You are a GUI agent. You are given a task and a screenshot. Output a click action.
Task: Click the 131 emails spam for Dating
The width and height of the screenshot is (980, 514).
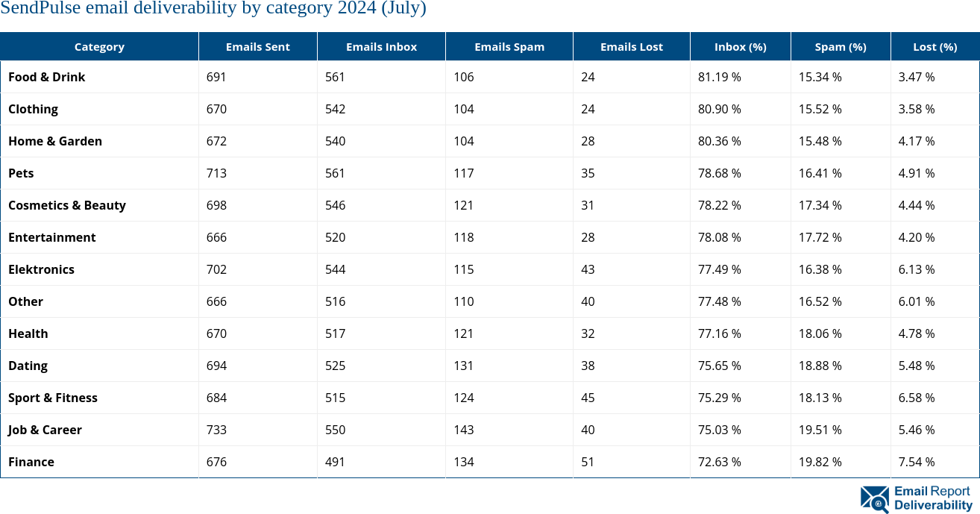[x=464, y=366]
